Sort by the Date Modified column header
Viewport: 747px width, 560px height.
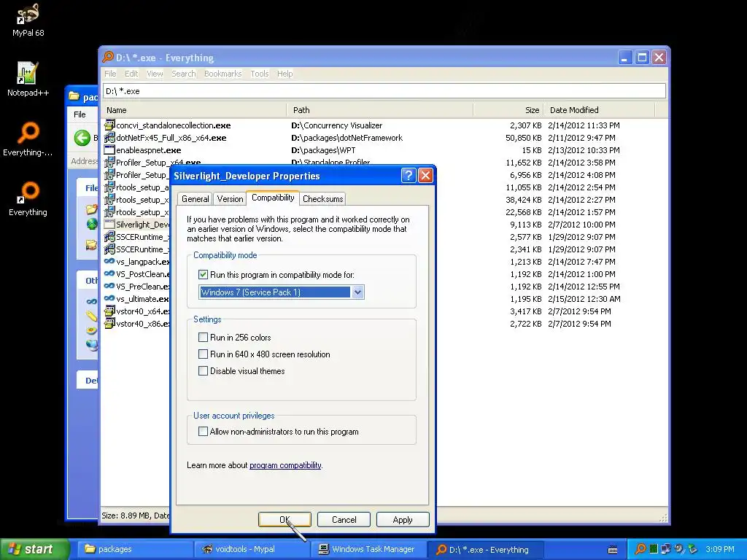tap(600, 110)
